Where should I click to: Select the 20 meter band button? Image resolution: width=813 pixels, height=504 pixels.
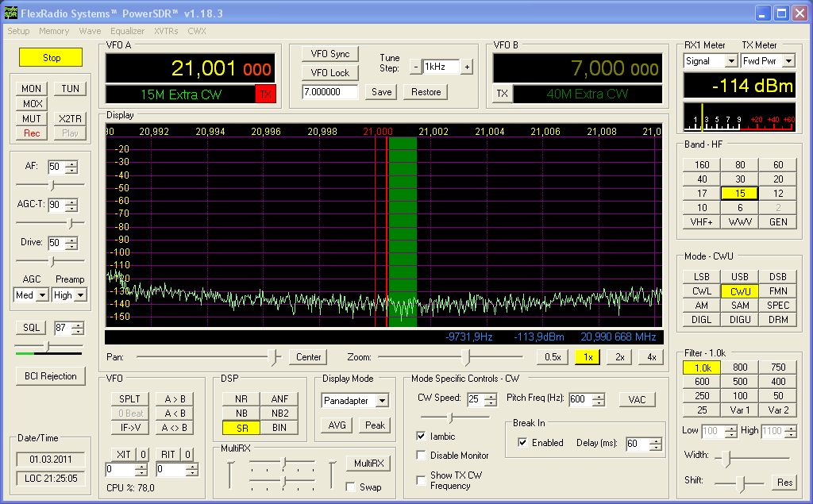(778, 179)
